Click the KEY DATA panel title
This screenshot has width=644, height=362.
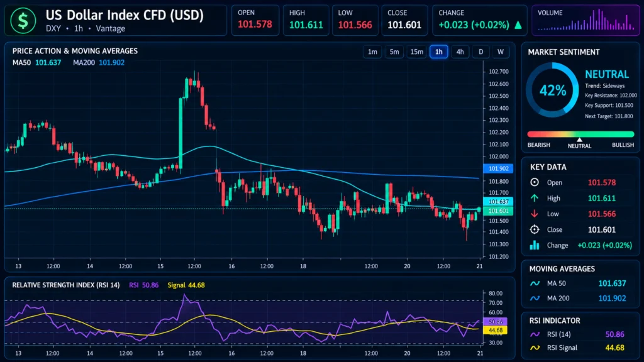[x=548, y=167]
